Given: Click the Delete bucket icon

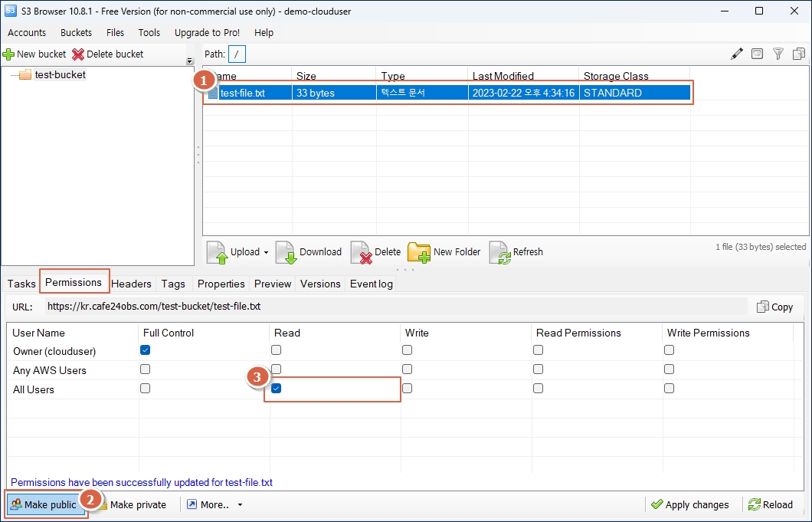Looking at the screenshot, I should coord(78,54).
